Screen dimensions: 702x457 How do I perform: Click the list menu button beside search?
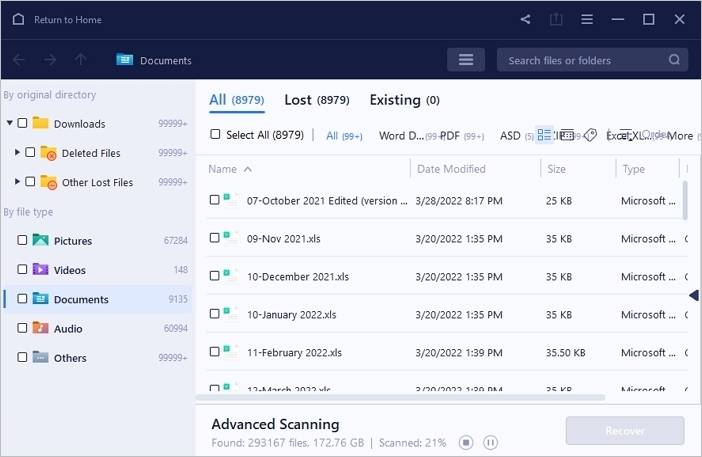(x=465, y=60)
